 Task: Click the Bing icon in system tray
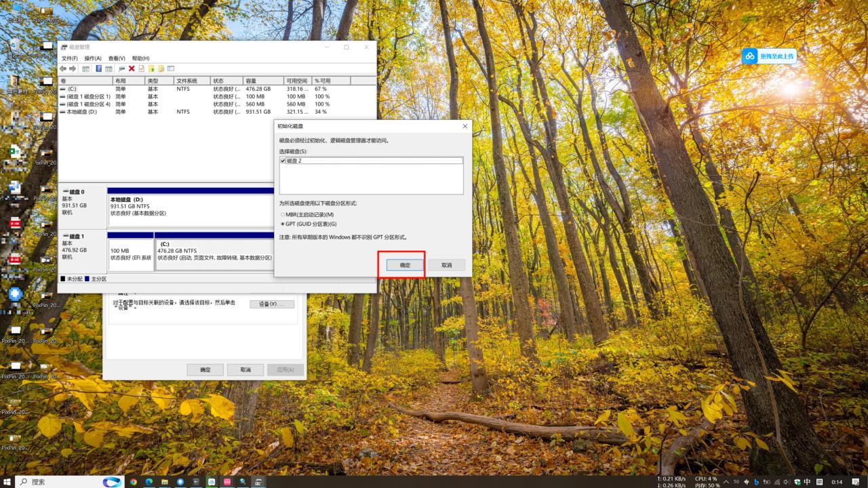tap(756, 482)
